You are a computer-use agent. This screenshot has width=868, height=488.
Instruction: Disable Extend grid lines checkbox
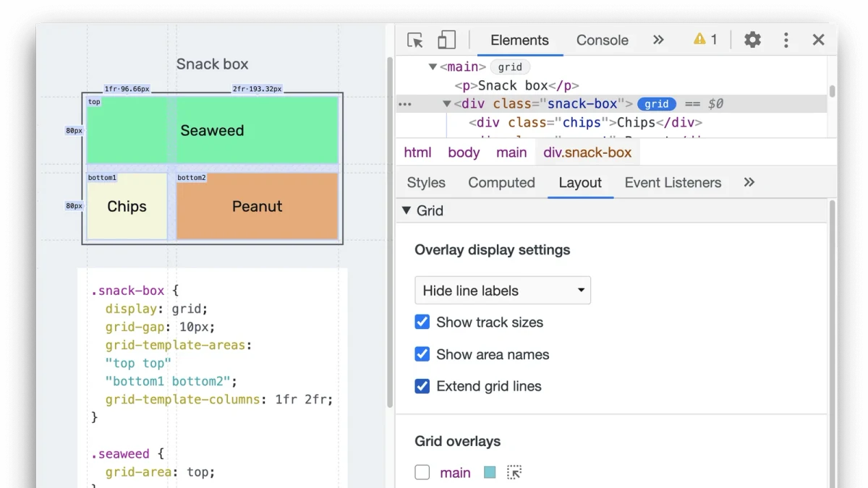[422, 386]
